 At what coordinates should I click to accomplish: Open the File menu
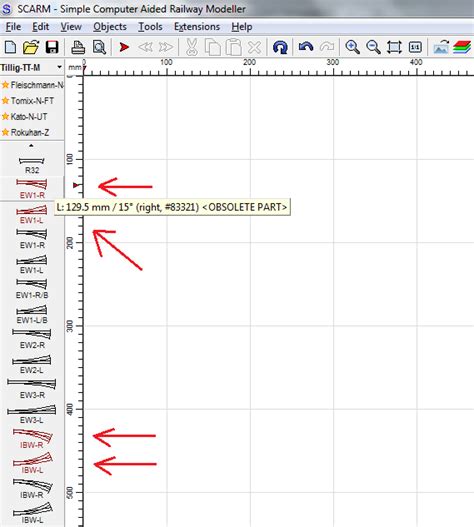tap(13, 27)
